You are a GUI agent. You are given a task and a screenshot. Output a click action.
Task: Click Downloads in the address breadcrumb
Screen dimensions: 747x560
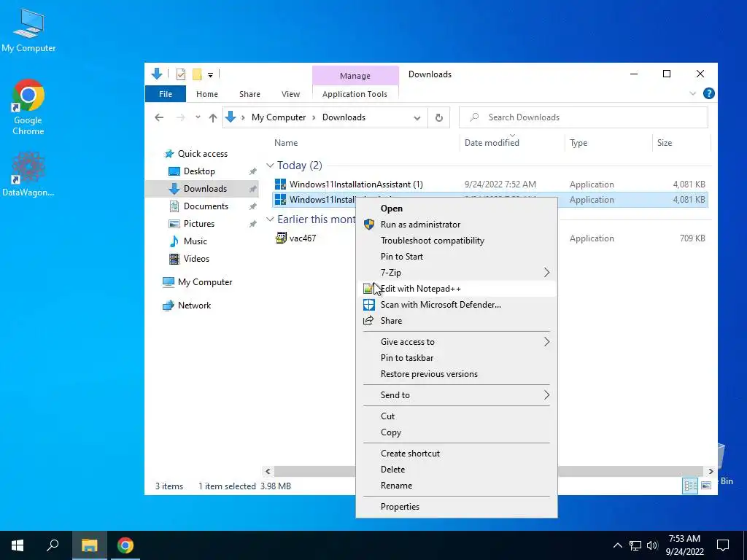click(344, 117)
